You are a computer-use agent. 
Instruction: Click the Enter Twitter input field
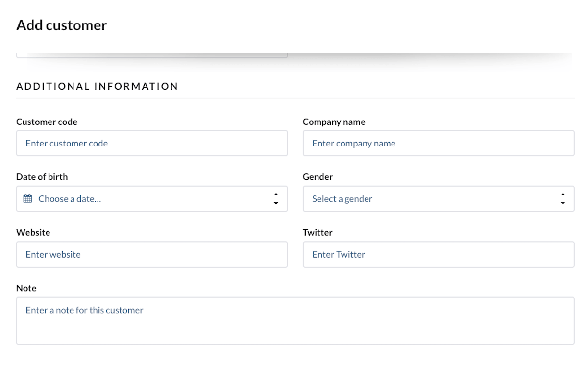pyautogui.click(x=439, y=254)
